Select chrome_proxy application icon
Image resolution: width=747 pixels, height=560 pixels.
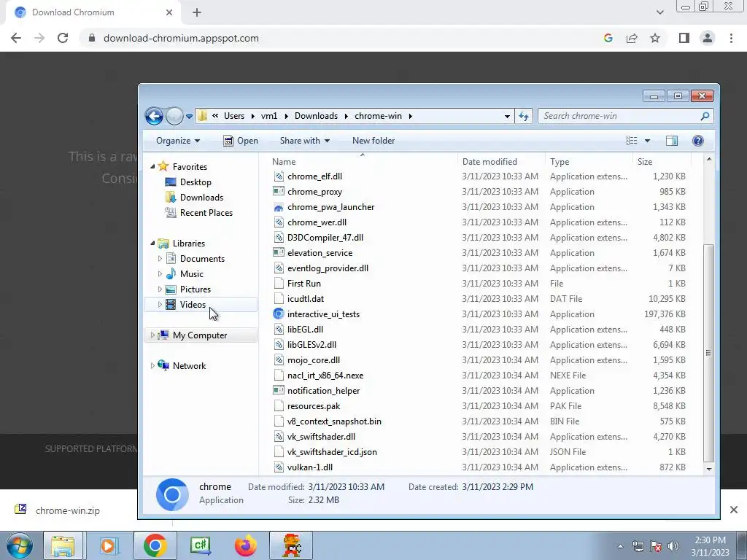click(279, 192)
